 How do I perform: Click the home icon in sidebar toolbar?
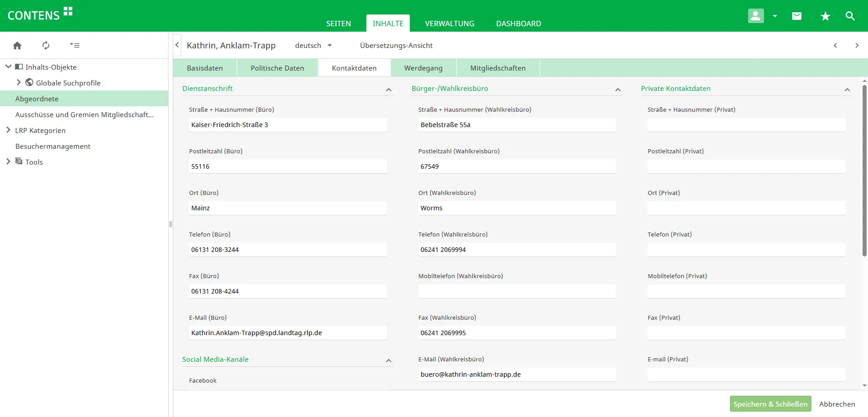click(17, 45)
